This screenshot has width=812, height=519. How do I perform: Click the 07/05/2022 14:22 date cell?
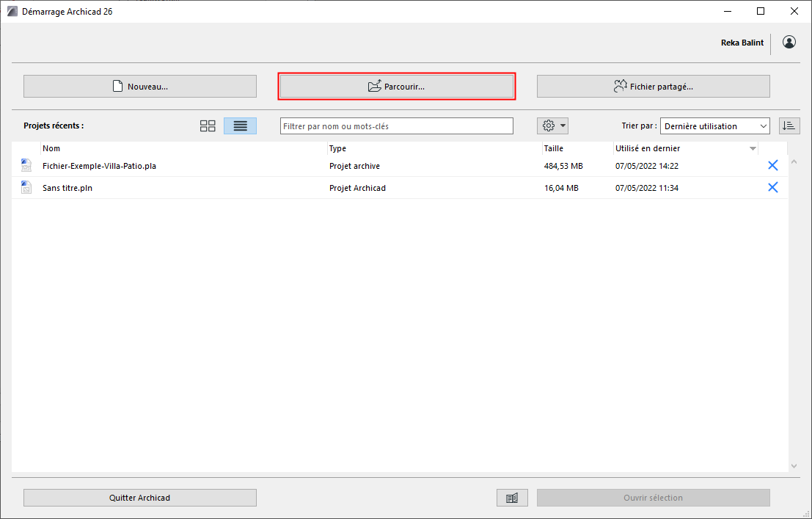tap(647, 166)
